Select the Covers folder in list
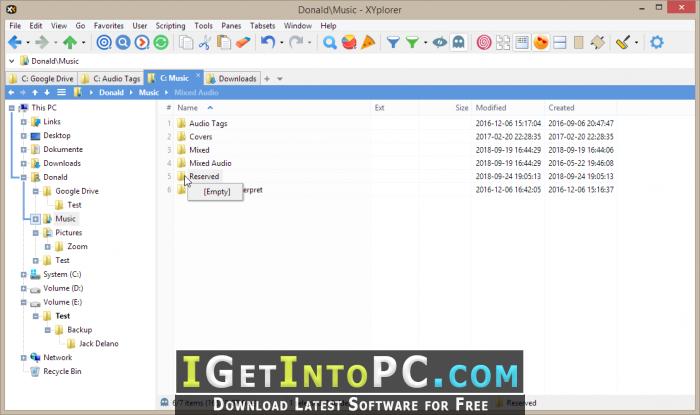The width and height of the screenshot is (700, 415). pos(200,137)
